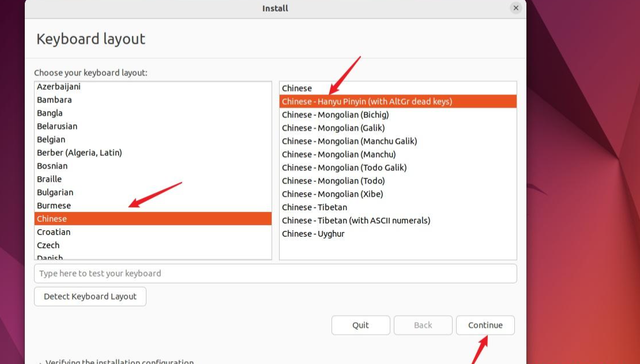Screen dimensions: 640x364
Task: Choose plain Chinese variant in right list
Action: click(x=398, y=89)
